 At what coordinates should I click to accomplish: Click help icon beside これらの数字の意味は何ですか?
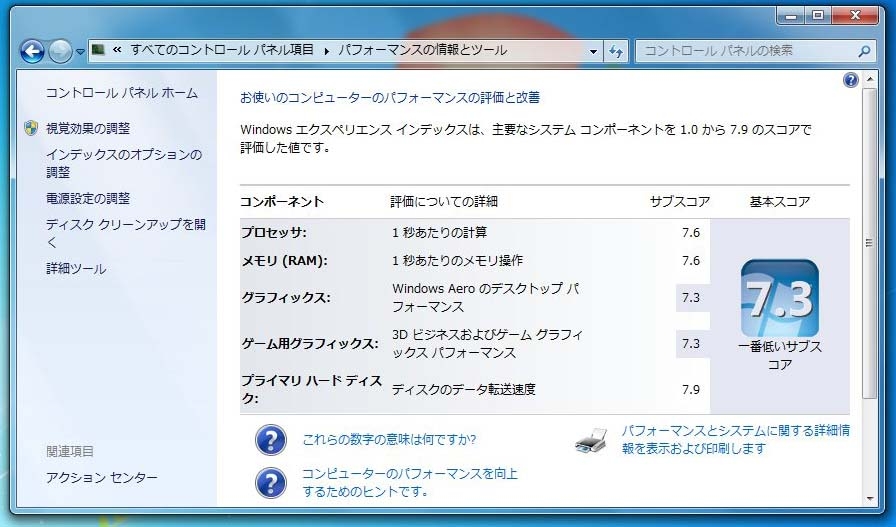(x=270, y=440)
